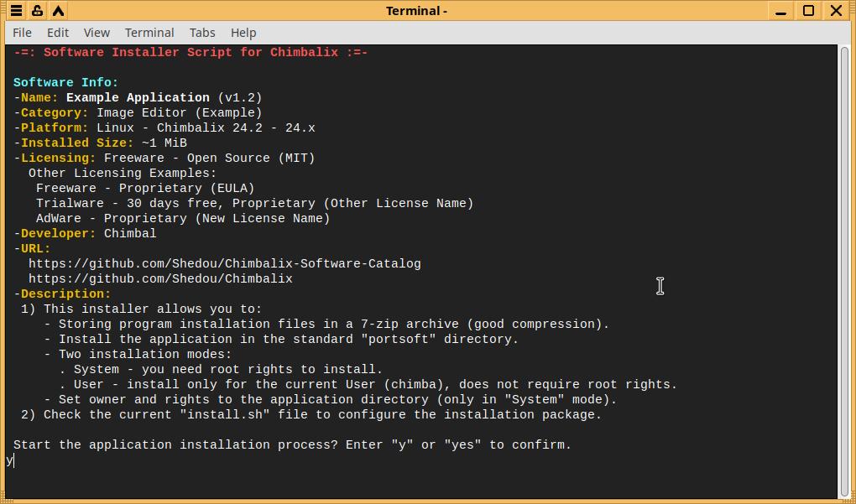856x504 pixels.
Task: Click the terminal vertical scrollbar
Action: pyautogui.click(x=844, y=268)
